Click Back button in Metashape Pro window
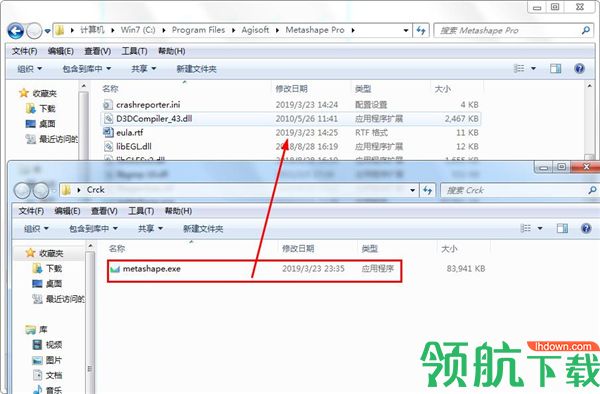This screenshot has width=600, height=394. click(x=16, y=31)
